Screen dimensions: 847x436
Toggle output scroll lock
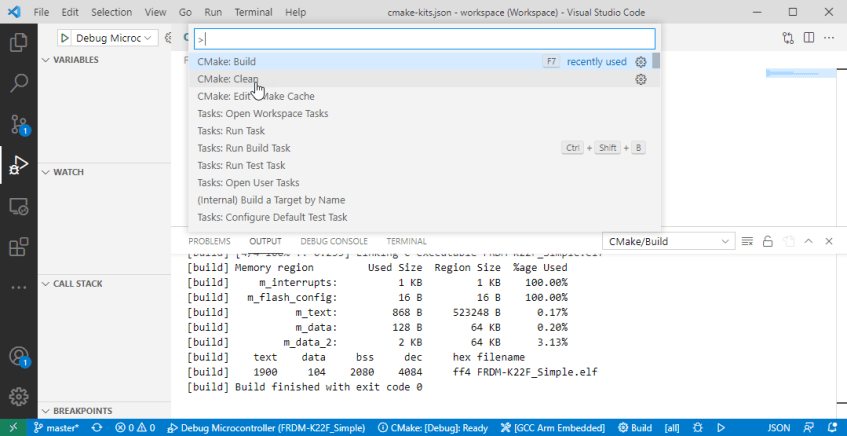768,241
